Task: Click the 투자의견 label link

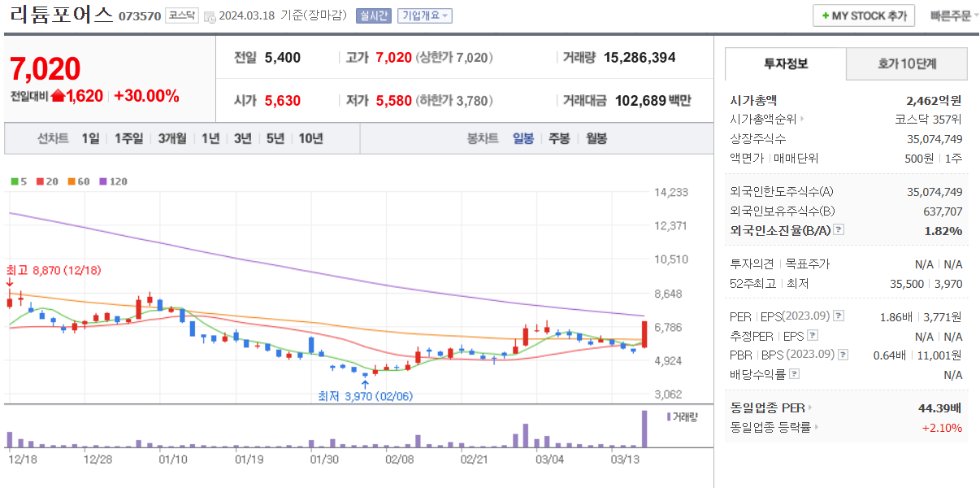Action: 753,264
